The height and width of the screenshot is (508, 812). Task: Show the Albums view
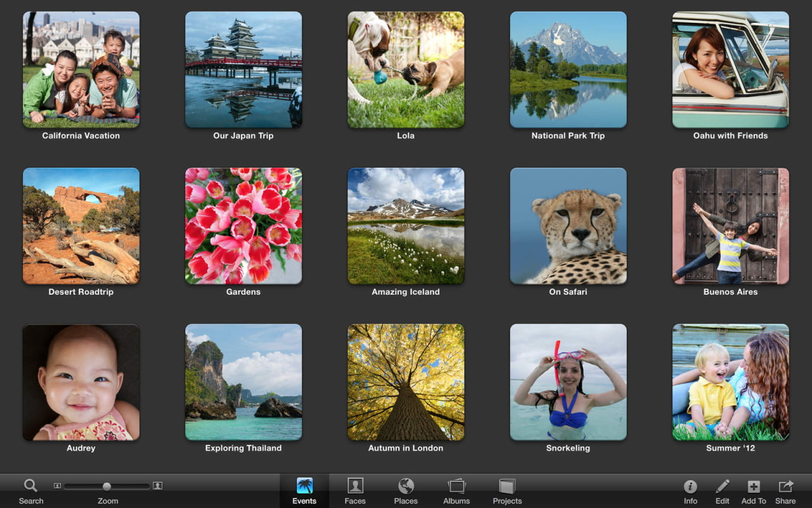point(457,487)
